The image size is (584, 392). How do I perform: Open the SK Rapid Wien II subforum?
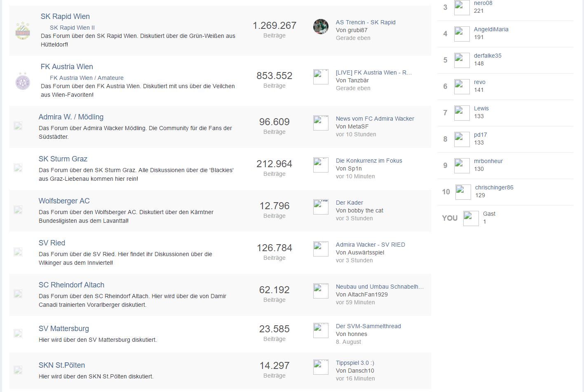72,28
